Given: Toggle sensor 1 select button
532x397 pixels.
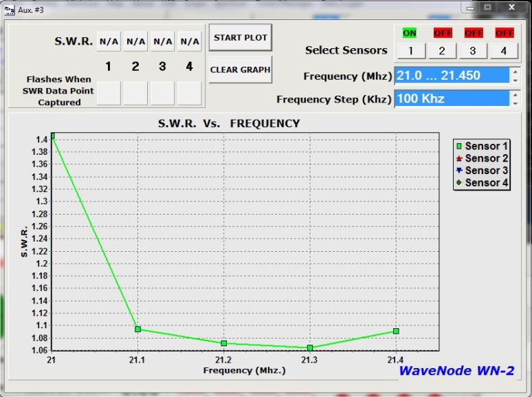Looking at the screenshot, I should coord(411,51).
